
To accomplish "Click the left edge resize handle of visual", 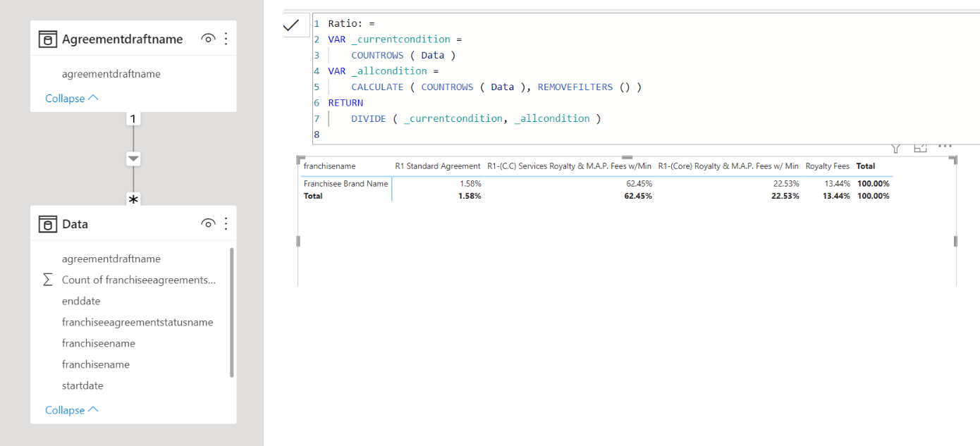I will (298, 241).
